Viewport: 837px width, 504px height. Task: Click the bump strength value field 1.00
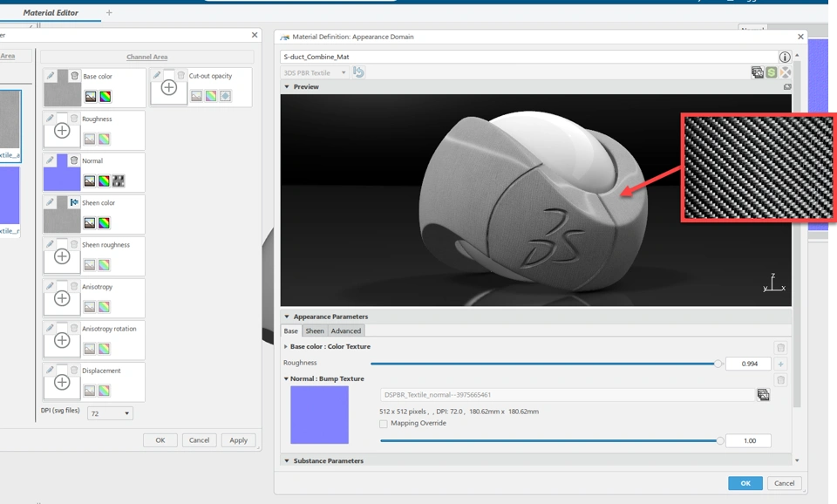(x=749, y=441)
